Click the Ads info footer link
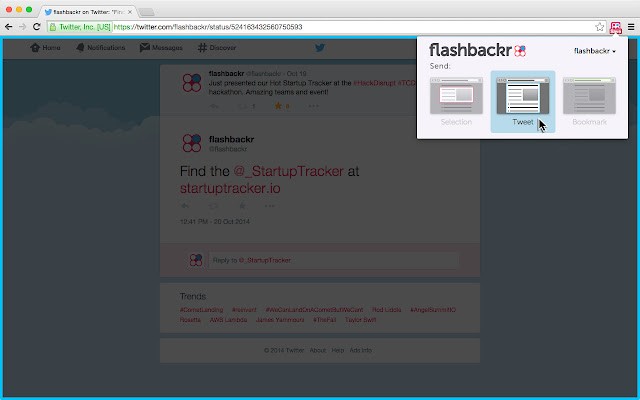The height and width of the screenshot is (400, 640). point(361,350)
